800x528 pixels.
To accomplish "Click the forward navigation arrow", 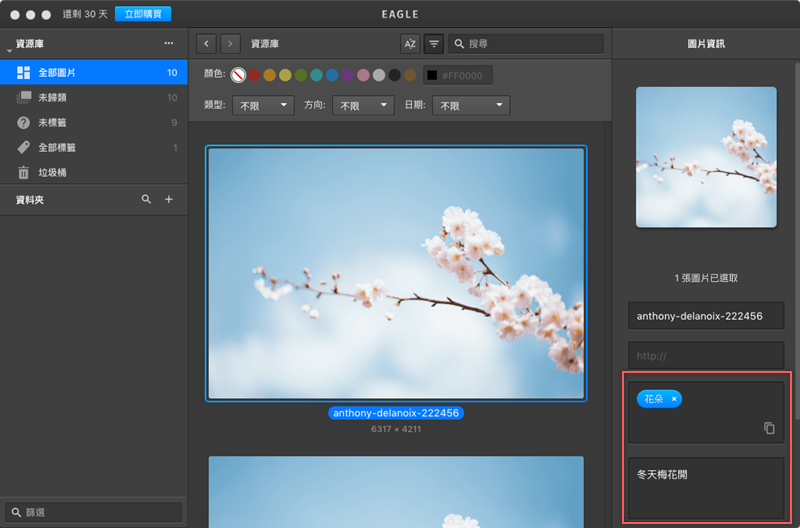I will point(231,44).
